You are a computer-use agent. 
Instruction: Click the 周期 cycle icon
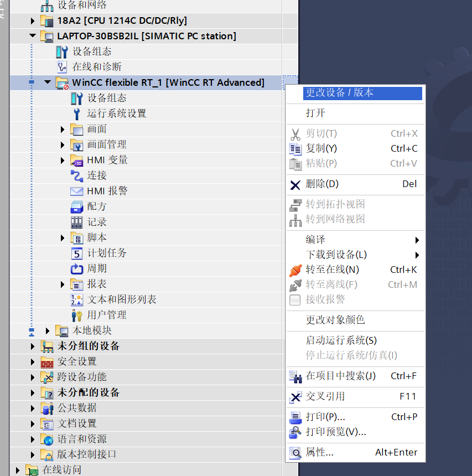click(77, 268)
